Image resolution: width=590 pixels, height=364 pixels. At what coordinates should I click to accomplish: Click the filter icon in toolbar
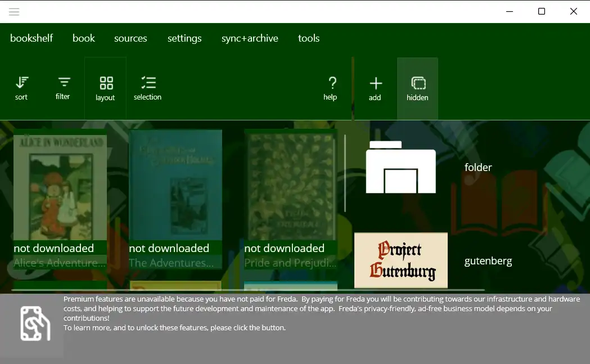[63, 88]
